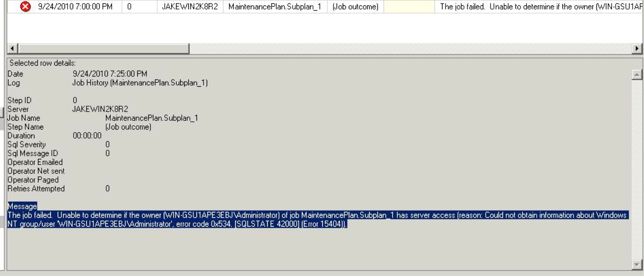This screenshot has height=276, width=644.
Task: Click the Step ID 0 cell in the row
Action: click(130, 7)
